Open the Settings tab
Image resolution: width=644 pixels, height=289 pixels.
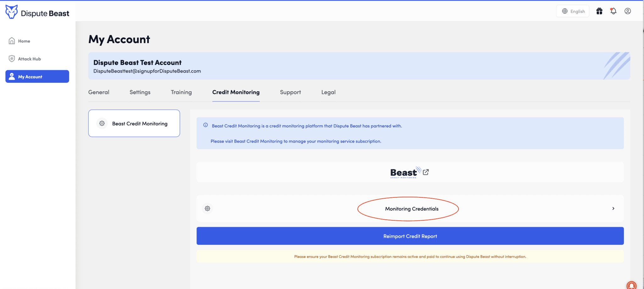(x=140, y=92)
